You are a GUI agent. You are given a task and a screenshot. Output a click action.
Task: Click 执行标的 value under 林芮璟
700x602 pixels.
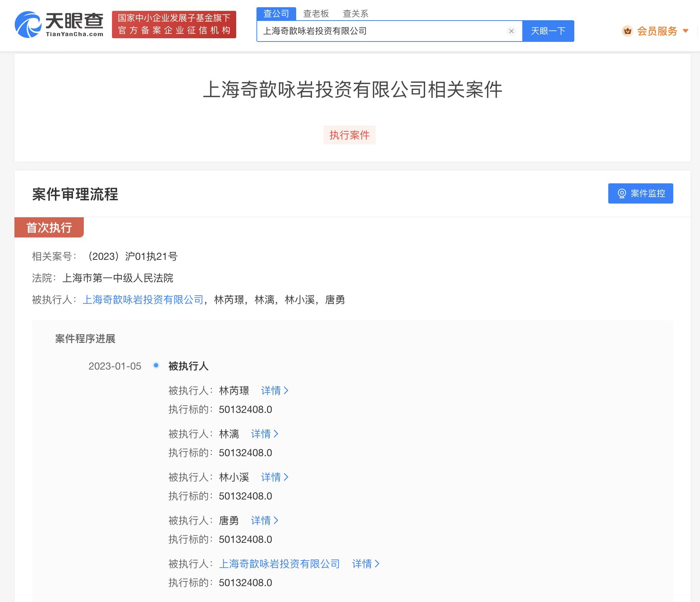[x=246, y=409]
